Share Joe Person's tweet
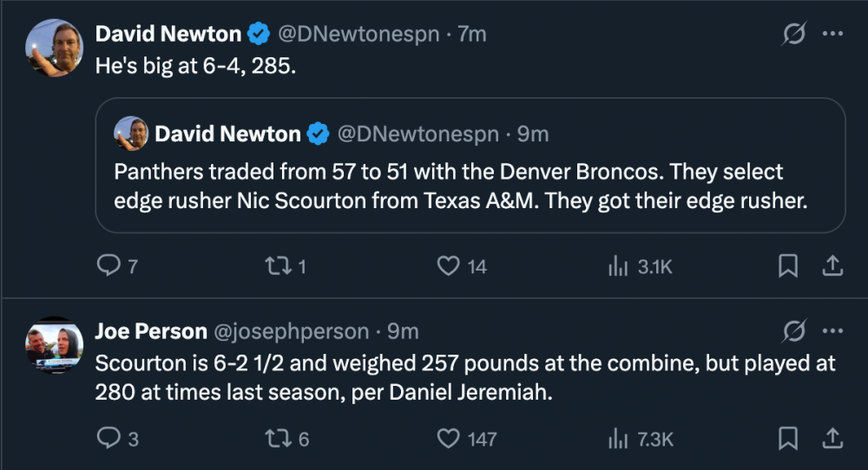Viewport: 868px width, 470px height. [831, 439]
